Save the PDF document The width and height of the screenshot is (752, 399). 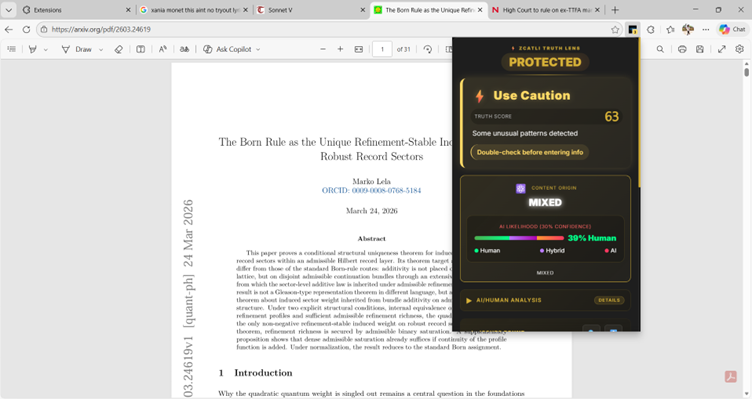(x=700, y=49)
